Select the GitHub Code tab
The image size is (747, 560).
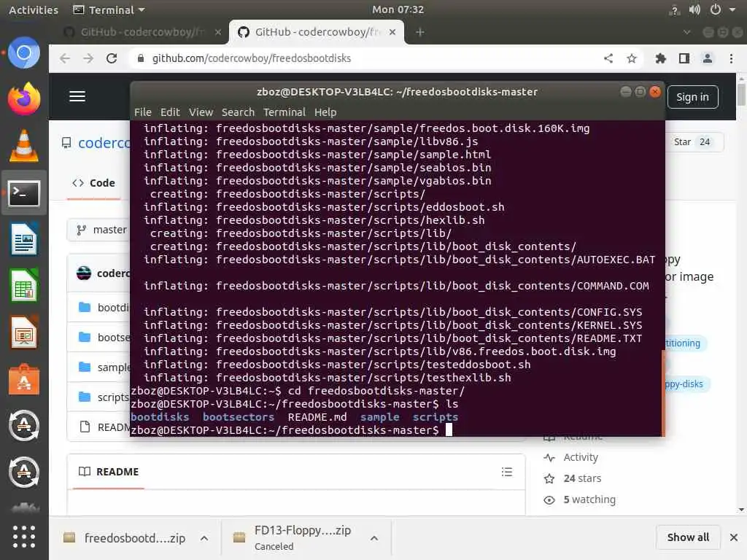94,183
